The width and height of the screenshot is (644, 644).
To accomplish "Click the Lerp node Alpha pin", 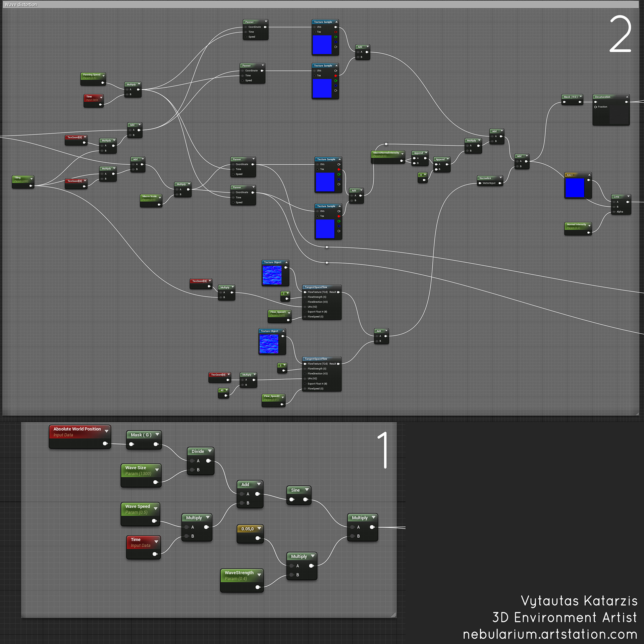I will click(x=613, y=212).
